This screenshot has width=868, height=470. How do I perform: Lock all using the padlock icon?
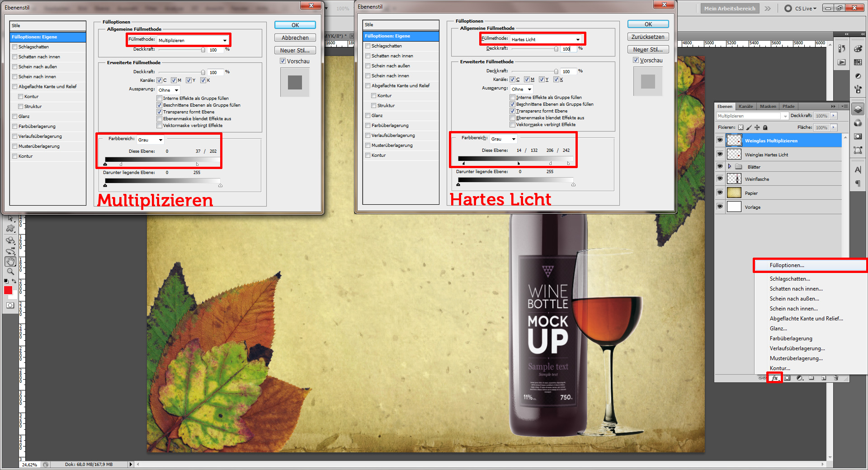pos(765,127)
